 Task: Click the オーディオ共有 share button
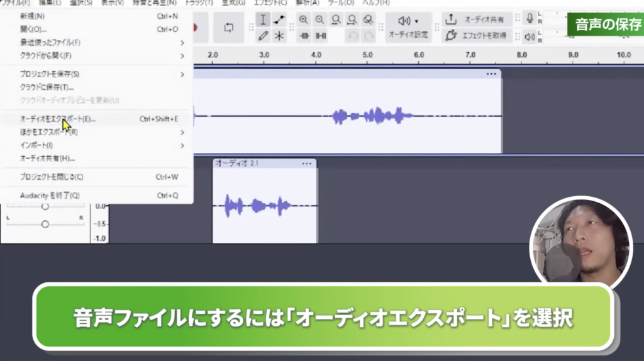(x=476, y=19)
